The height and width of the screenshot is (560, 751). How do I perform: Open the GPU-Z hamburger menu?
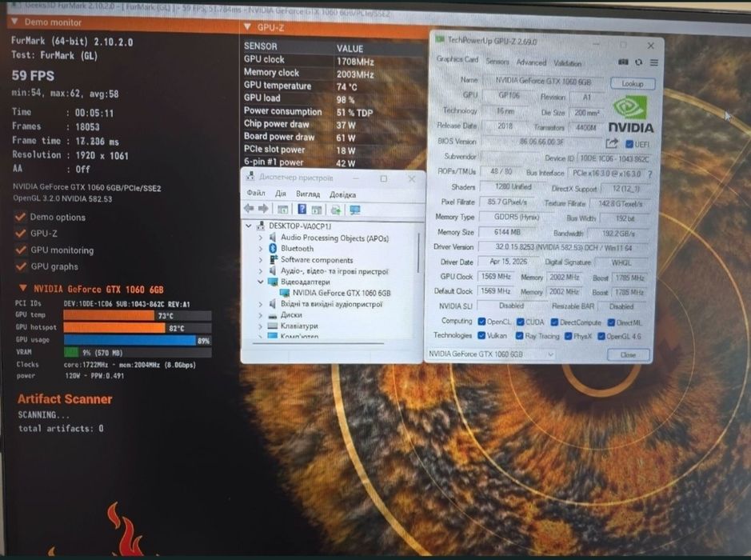(653, 62)
